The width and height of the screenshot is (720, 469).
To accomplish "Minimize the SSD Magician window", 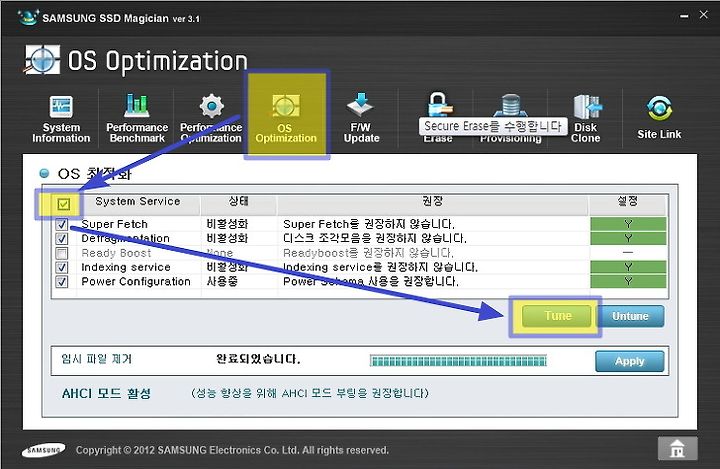I will pyautogui.click(x=684, y=16).
